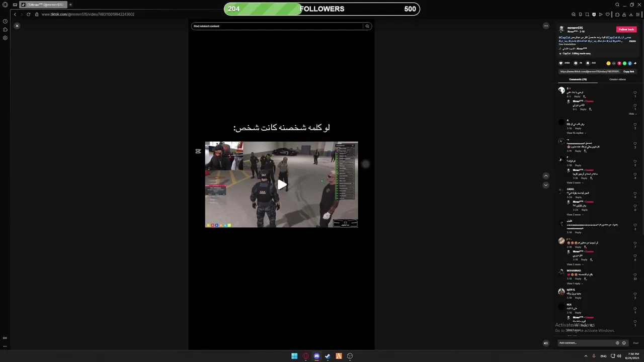
Task: Expand View 2 more under F's comment
Action: pos(574,183)
